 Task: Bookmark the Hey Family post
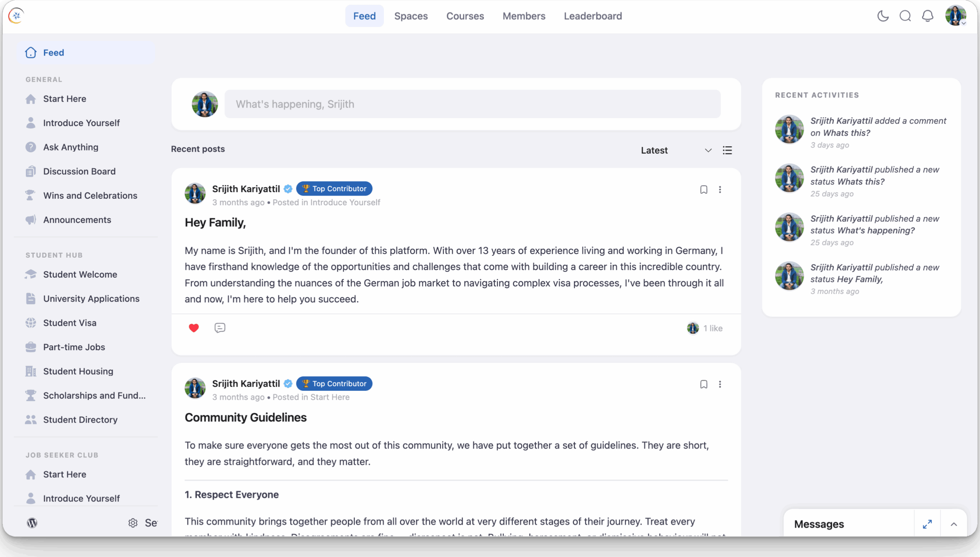(x=704, y=189)
